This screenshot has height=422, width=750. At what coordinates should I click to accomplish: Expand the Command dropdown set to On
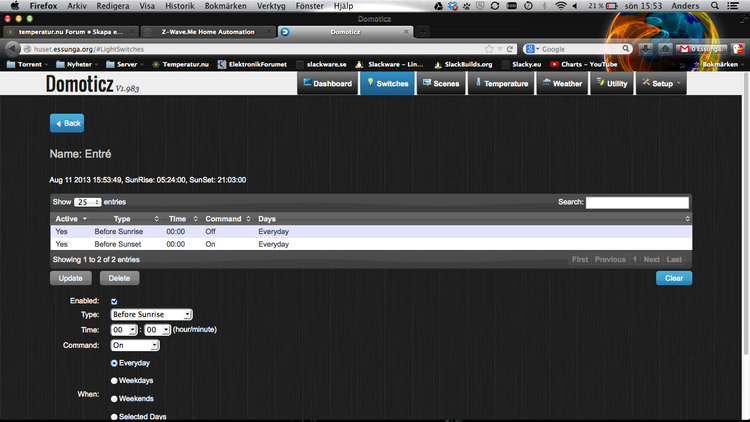click(x=135, y=345)
